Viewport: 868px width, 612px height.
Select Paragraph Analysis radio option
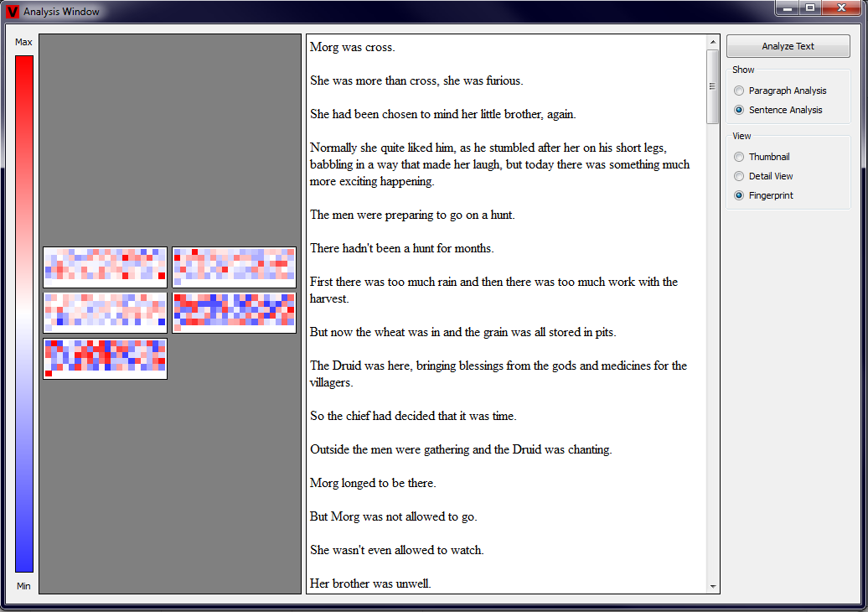(738, 91)
